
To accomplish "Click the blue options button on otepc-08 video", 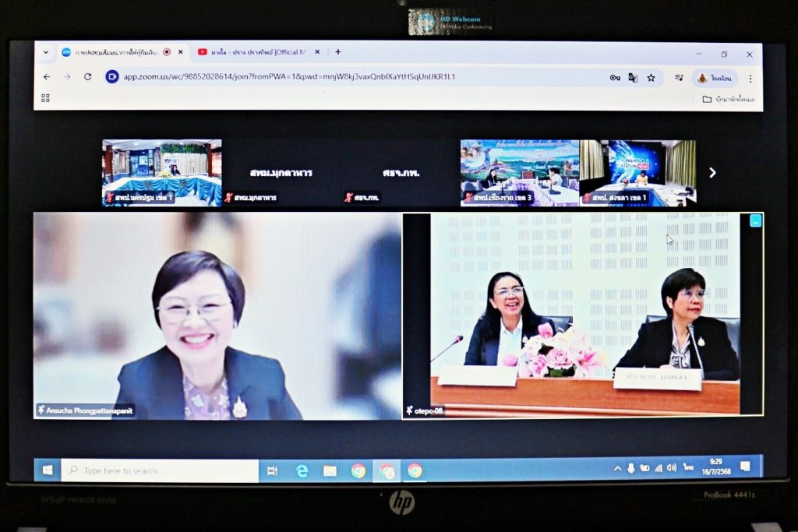I will point(755,220).
